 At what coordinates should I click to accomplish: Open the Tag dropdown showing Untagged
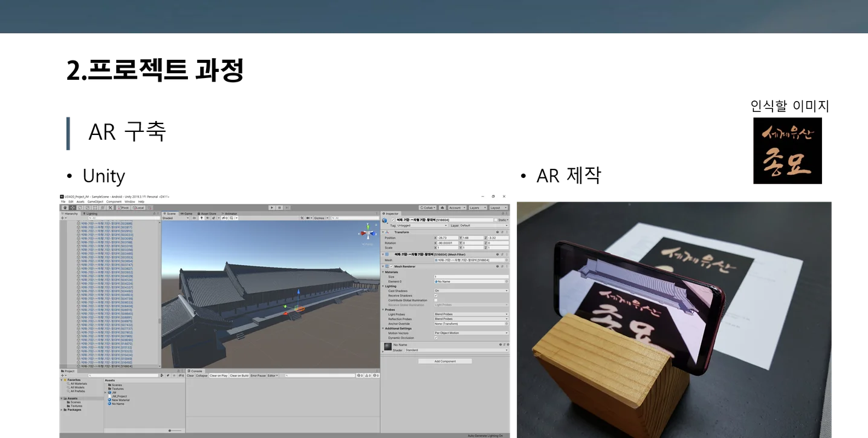(423, 226)
